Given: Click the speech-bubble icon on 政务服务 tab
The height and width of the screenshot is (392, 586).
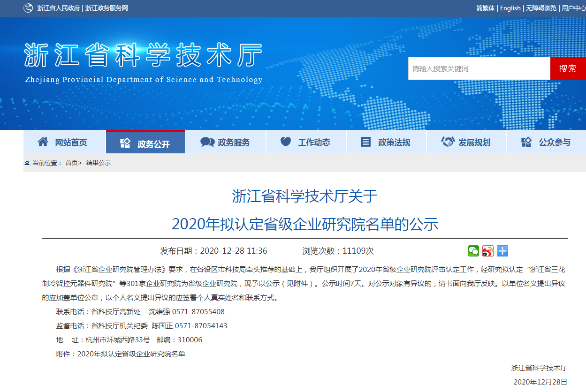Looking at the screenshot, I should [x=206, y=141].
